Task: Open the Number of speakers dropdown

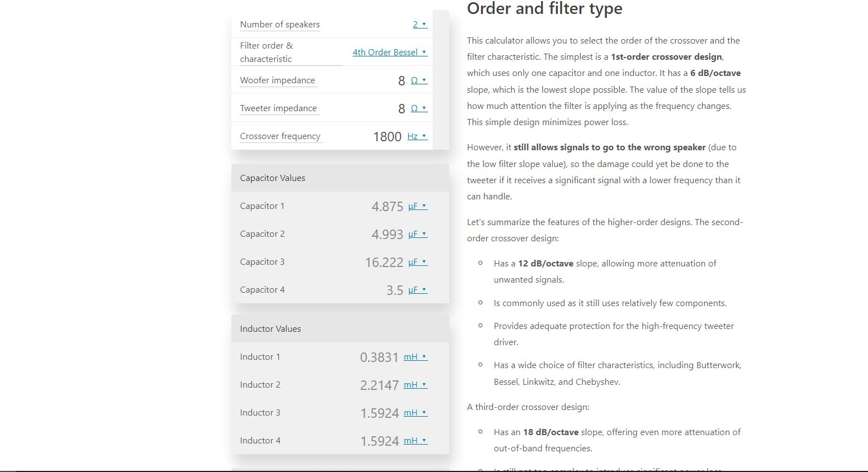Action: pos(420,25)
